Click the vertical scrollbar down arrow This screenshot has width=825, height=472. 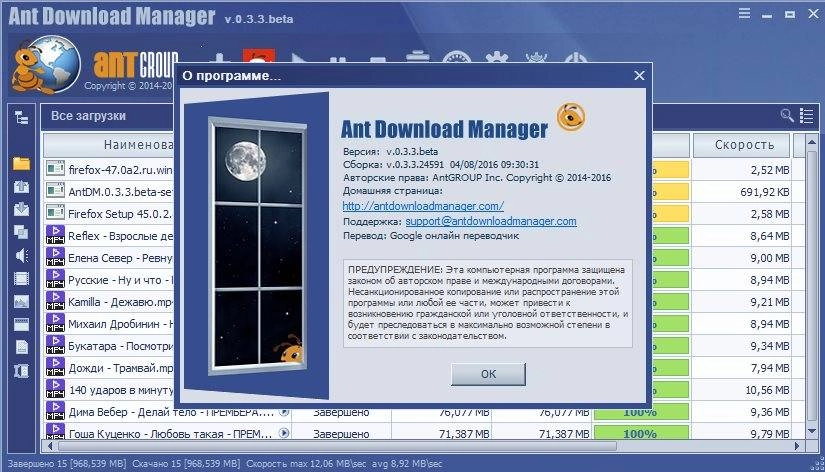(812, 431)
